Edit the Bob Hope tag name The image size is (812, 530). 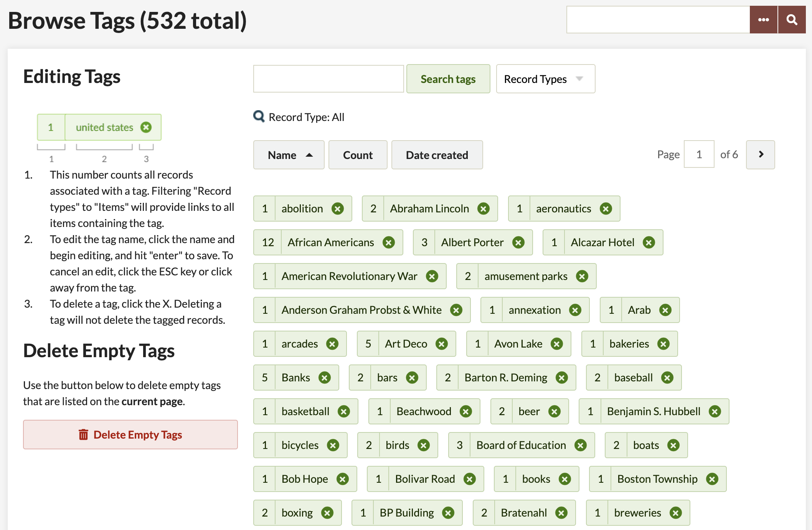tap(305, 479)
